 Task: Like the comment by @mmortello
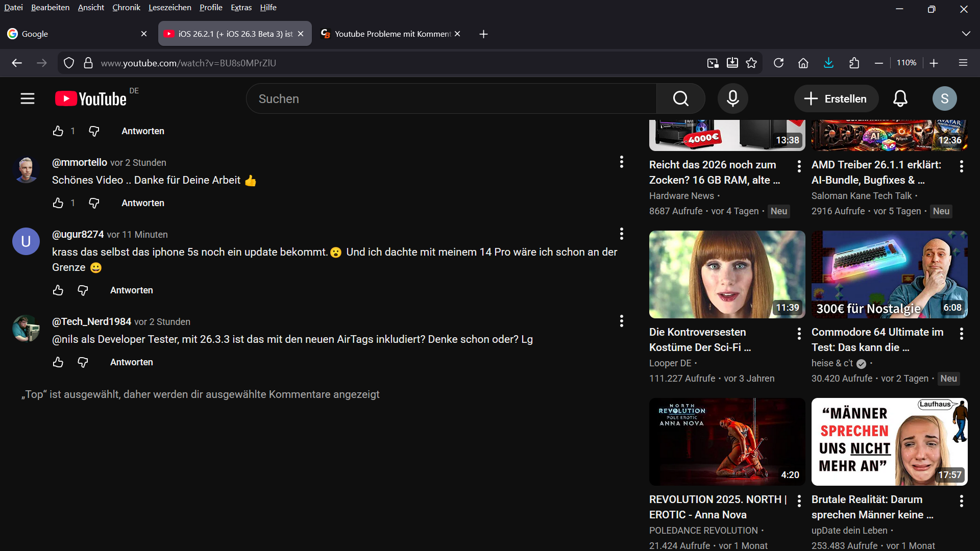(58, 203)
